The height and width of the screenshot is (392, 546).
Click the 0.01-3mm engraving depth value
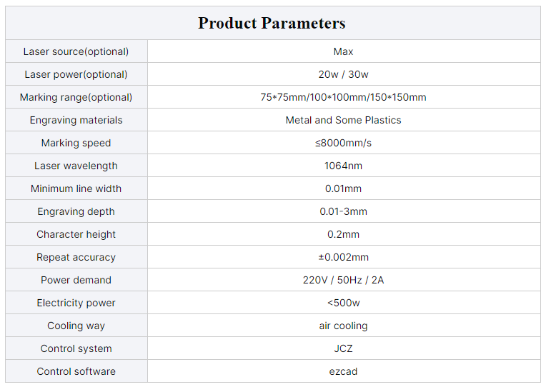(343, 211)
